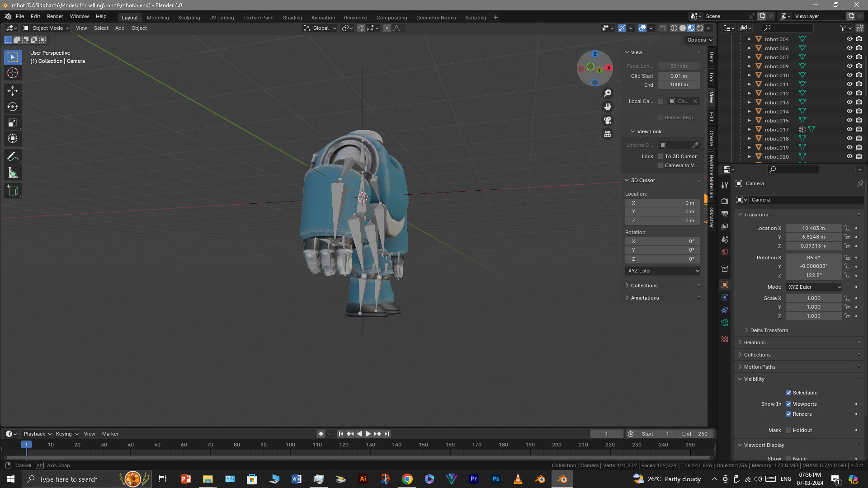868x488 pixels.
Task: Toggle X-ray view in header
Action: [x=662, y=28]
